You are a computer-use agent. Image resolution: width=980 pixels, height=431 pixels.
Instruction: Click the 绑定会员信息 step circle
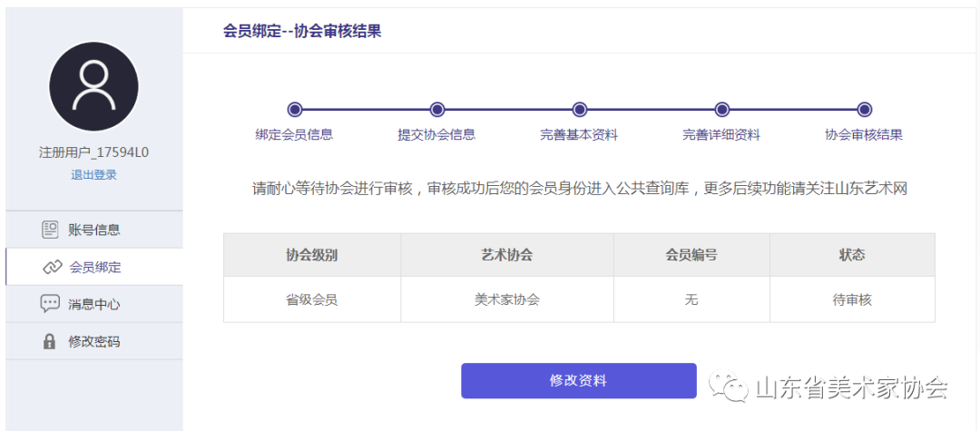(x=295, y=110)
